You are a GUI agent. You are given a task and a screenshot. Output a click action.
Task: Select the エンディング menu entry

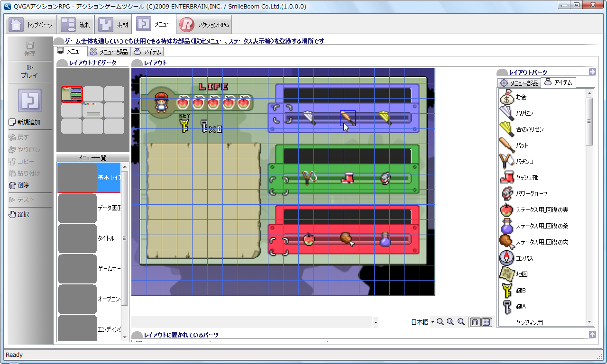[x=89, y=328]
